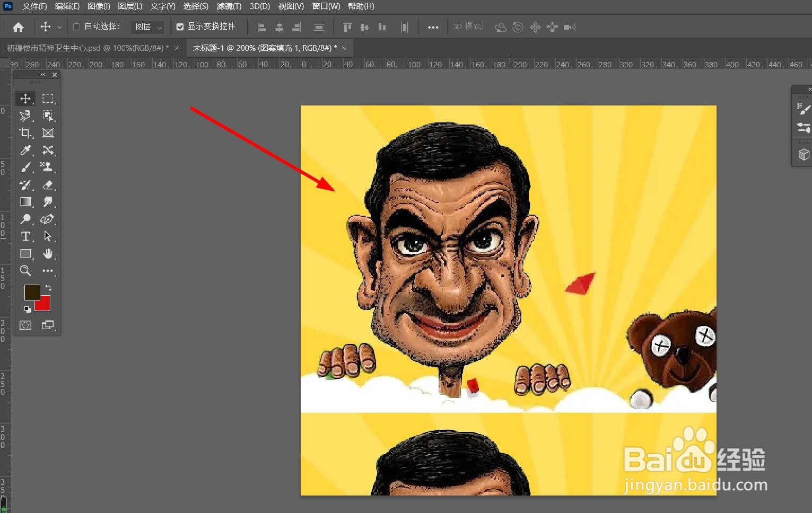Select the Pen tool

coord(48,219)
